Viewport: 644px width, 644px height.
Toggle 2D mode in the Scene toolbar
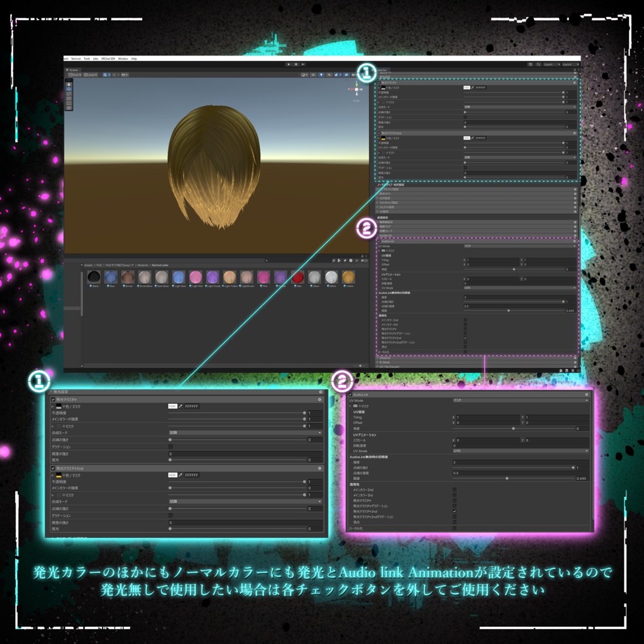pyautogui.click(x=313, y=75)
